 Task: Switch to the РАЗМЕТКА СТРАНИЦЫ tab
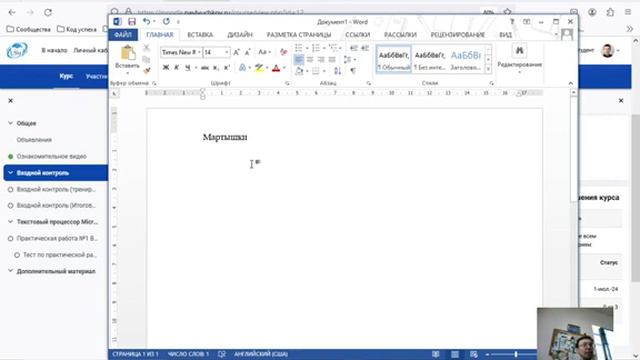(x=299, y=35)
